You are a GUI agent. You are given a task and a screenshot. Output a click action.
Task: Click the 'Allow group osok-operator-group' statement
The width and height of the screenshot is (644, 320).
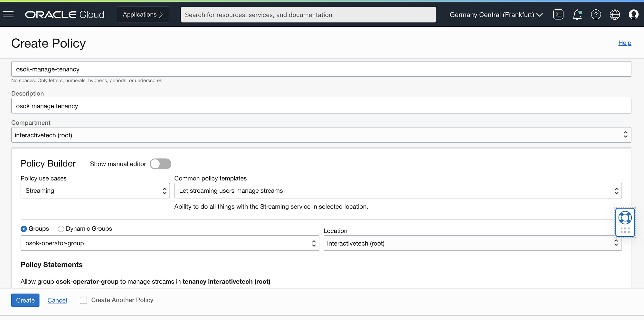146,282
